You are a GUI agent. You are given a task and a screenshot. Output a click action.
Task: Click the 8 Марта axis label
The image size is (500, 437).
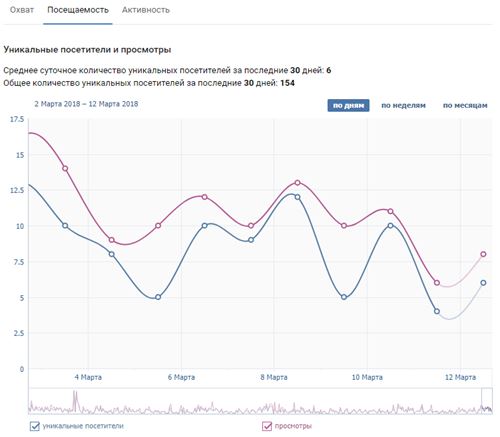click(274, 377)
